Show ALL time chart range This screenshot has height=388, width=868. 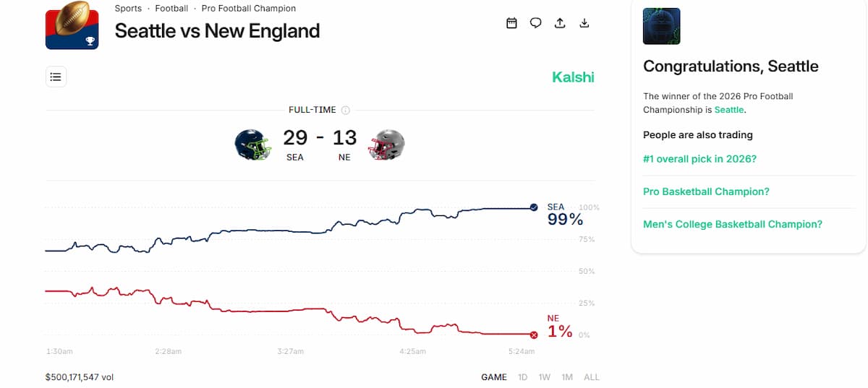click(x=592, y=377)
